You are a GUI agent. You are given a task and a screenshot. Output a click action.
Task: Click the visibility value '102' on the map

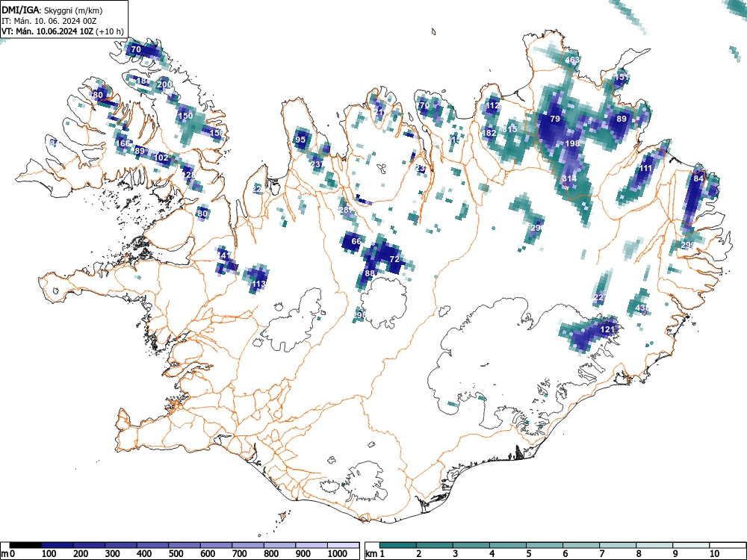pyautogui.click(x=161, y=158)
